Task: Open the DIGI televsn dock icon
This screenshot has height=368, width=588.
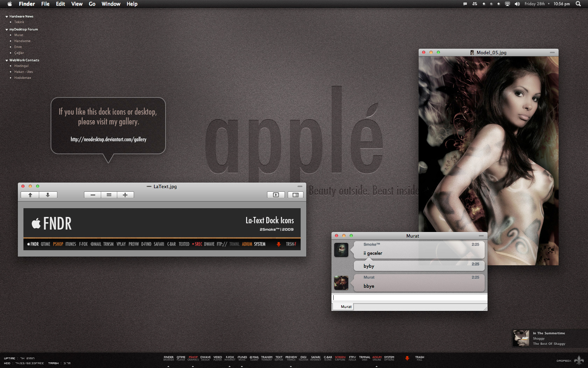Action: point(303,358)
